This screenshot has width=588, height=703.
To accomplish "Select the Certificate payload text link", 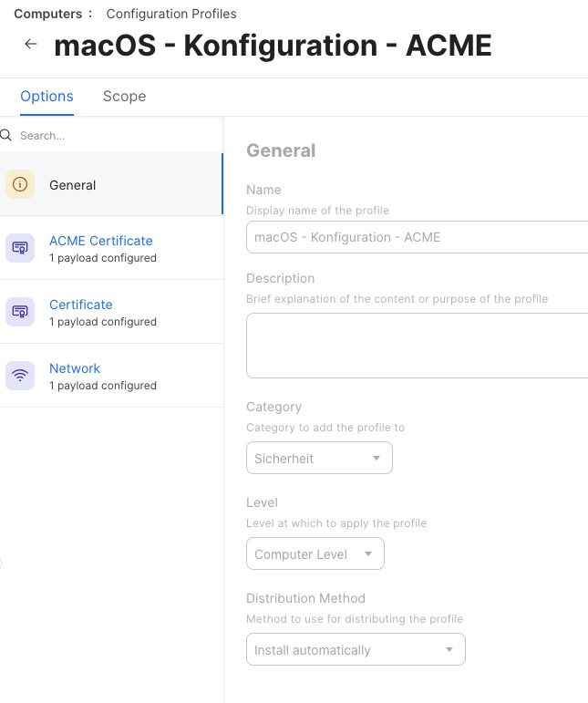I will pos(81,305).
